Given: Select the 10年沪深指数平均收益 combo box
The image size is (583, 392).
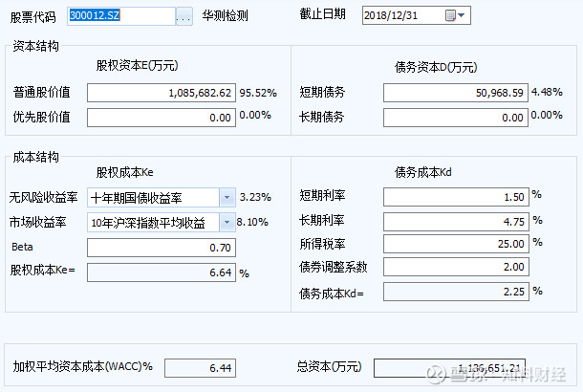Looking at the screenshot, I should [x=162, y=223].
